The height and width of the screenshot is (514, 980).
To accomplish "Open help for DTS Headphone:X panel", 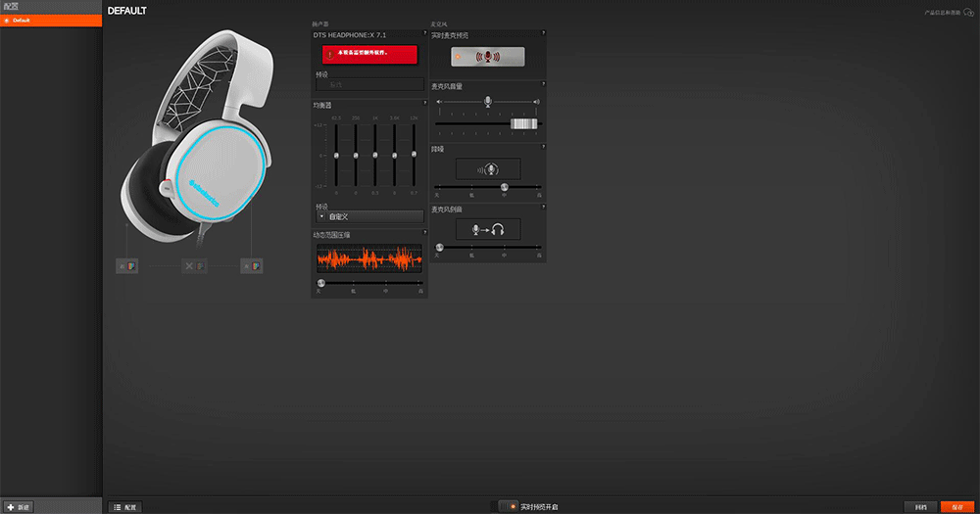I will pos(425,33).
